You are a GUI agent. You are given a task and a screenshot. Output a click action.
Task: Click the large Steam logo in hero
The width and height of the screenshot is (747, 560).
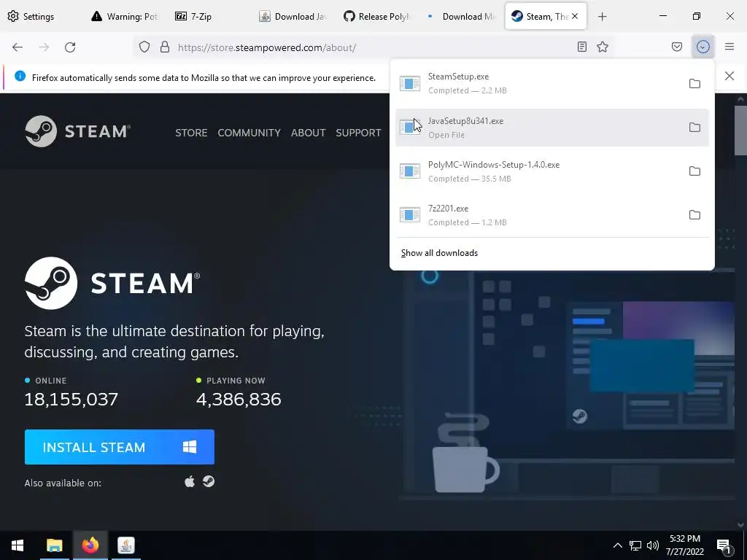point(112,283)
